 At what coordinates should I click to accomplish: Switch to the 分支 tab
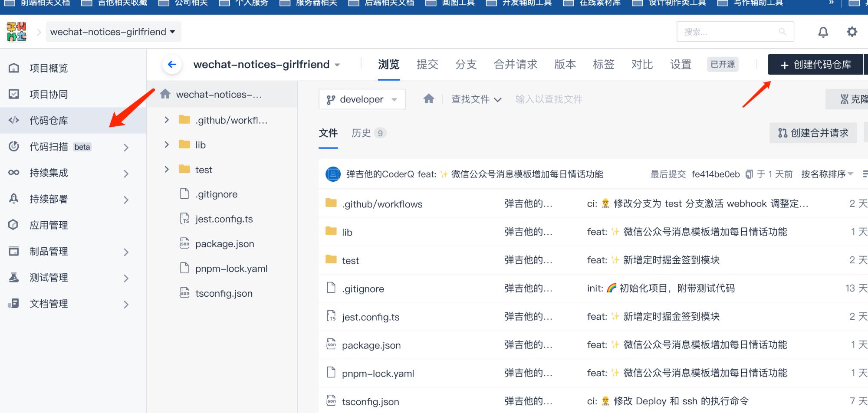point(466,65)
